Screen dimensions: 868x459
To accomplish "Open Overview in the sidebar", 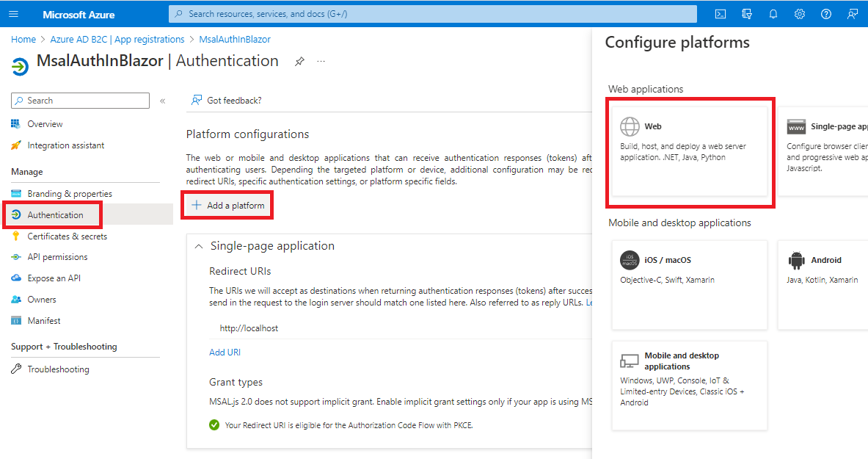I will click(45, 124).
